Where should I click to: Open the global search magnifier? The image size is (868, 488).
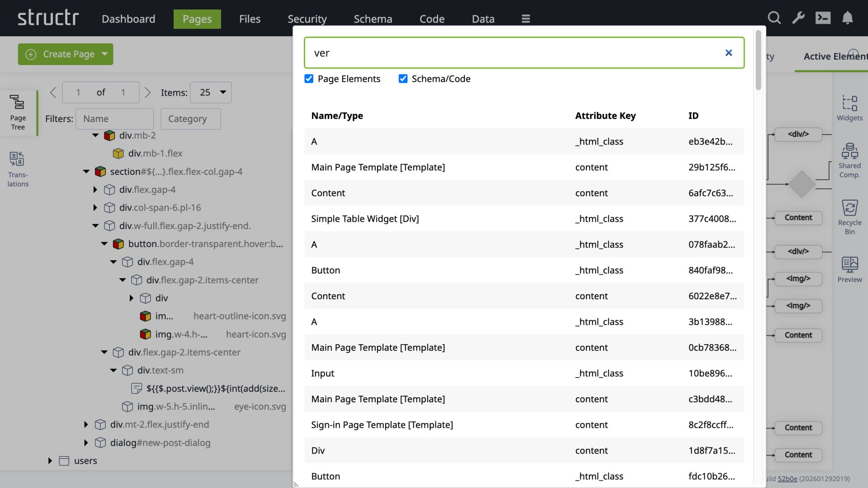[774, 18]
